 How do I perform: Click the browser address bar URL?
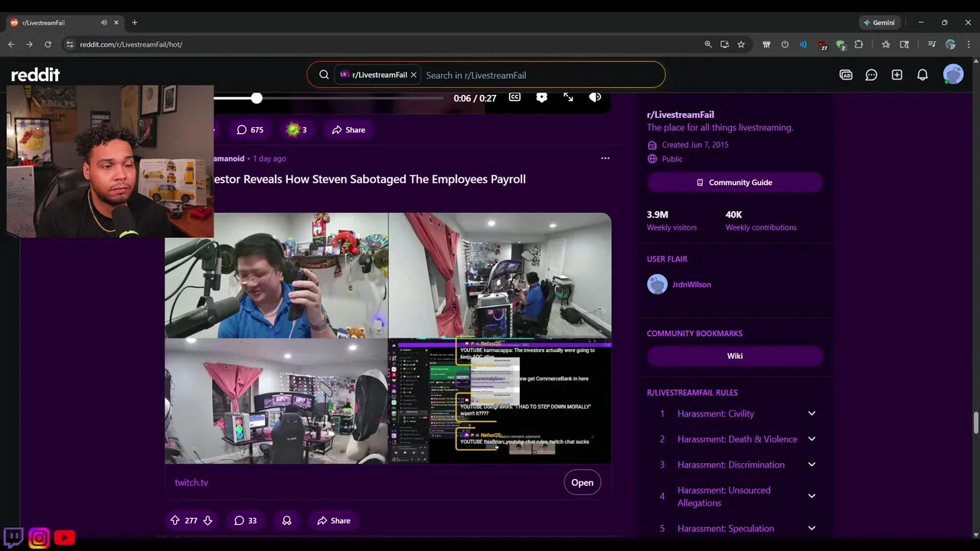(131, 44)
